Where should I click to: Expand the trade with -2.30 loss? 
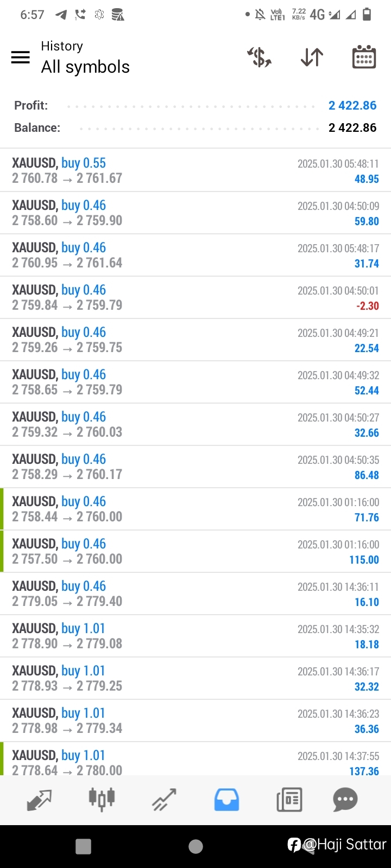pyautogui.click(x=195, y=297)
